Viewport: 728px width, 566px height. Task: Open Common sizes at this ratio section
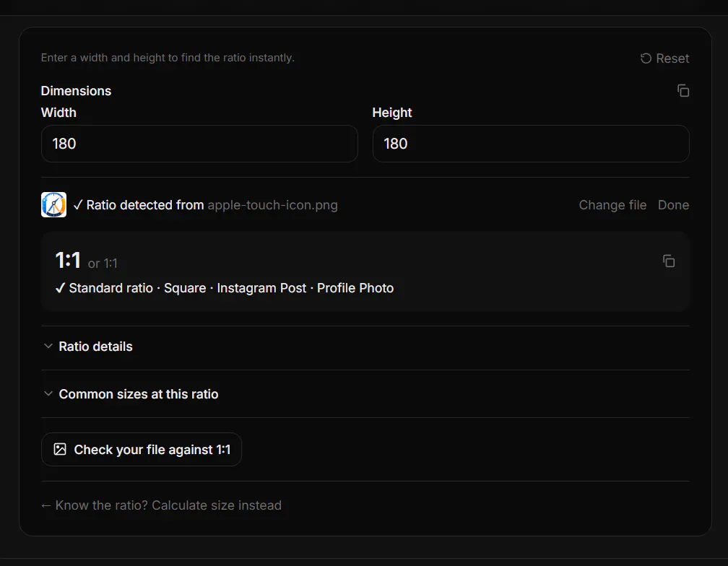[139, 394]
